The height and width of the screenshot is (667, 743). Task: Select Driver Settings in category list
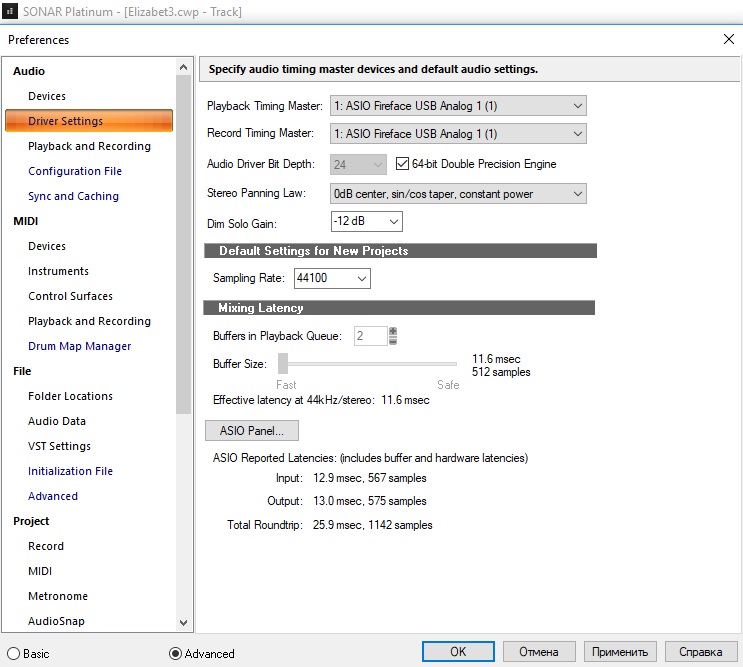click(x=89, y=121)
